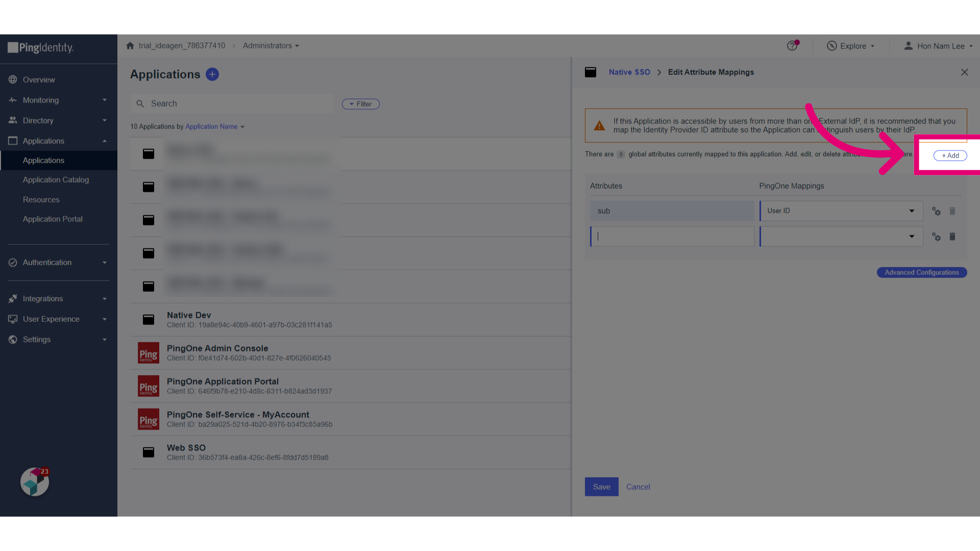Open the Explore dropdown menu
980x551 pixels.
pyautogui.click(x=851, y=46)
